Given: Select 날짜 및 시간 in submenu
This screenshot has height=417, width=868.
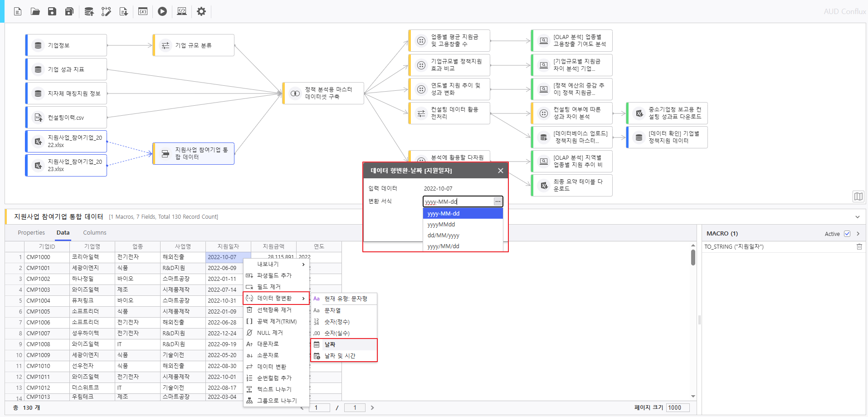Looking at the screenshot, I should (340, 356).
